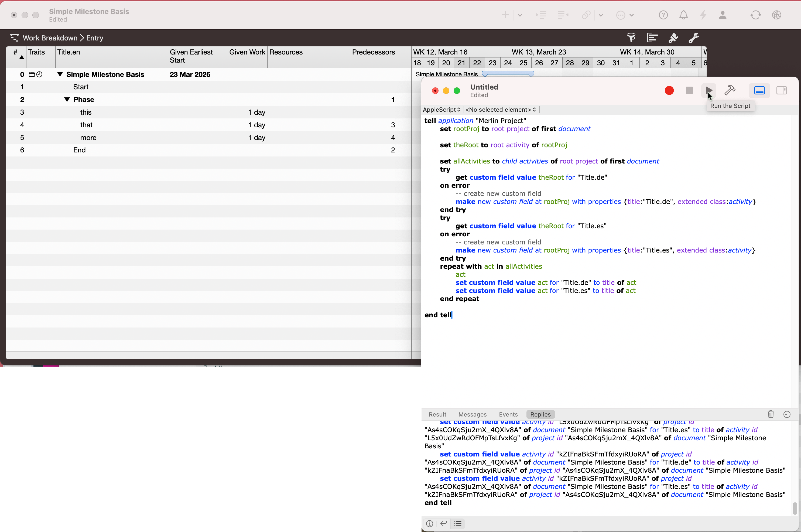Collapse the Phase group
This screenshot has width=801, height=532.
(x=67, y=99)
